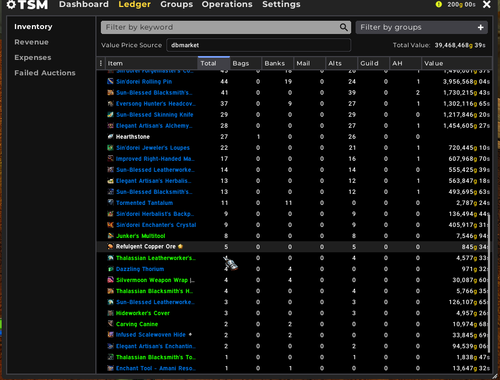The width and height of the screenshot is (500, 380).
Task: Sort by the Mail column header
Action: pyautogui.click(x=309, y=63)
